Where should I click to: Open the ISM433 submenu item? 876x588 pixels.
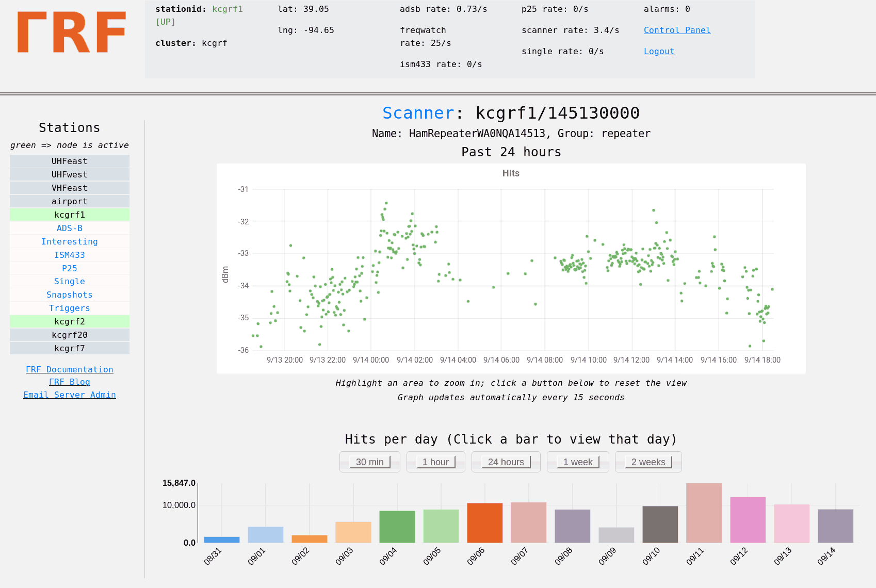[x=70, y=255]
